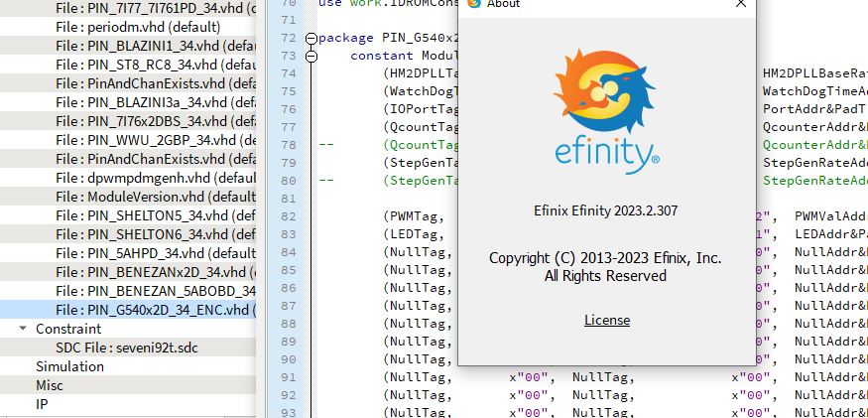Screen dimensions: 868x418
Task: Select file periodm.vhd in project tree
Action: tap(138, 27)
